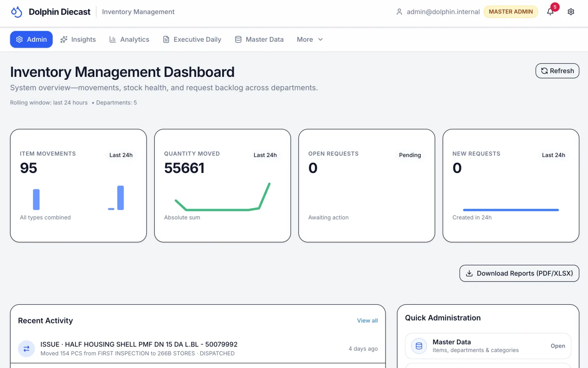Click the Inventory Management Dashboard heading
This screenshot has width=588, height=368.
(122, 72)
